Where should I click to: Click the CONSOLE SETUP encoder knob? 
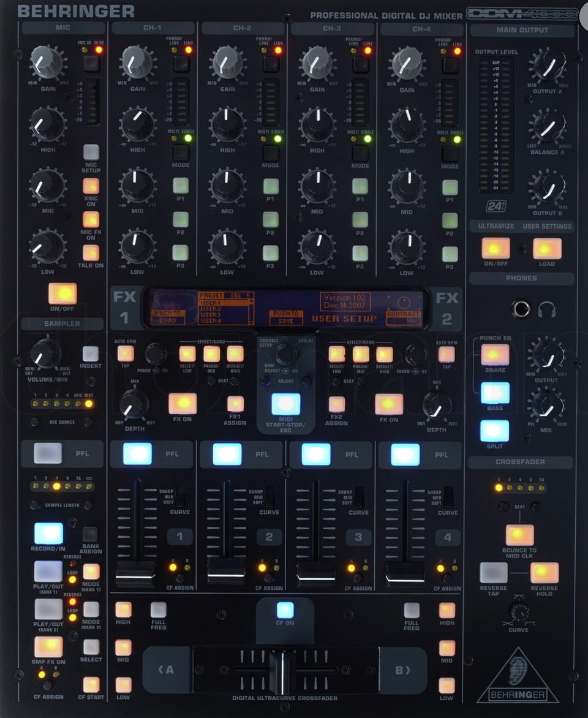coord(286,353)
